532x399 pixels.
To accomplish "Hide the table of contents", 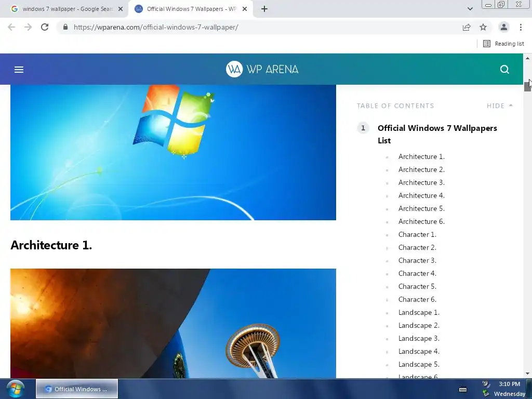I will pyautogui.click(x=499, y=106).
